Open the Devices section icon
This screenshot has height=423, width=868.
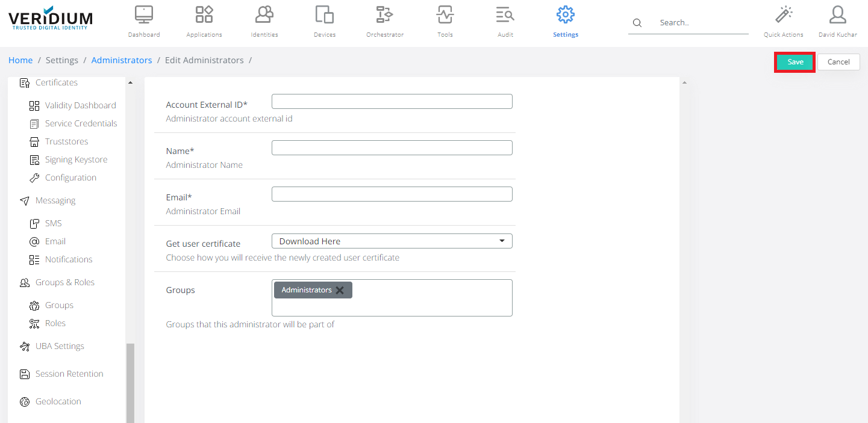coord(325,14)
